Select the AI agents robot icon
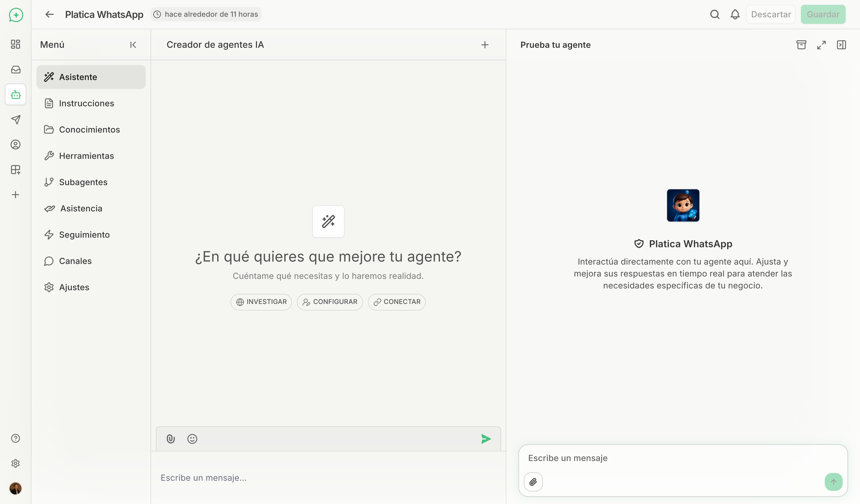This screenshot has height=504, width=860. 16,95
